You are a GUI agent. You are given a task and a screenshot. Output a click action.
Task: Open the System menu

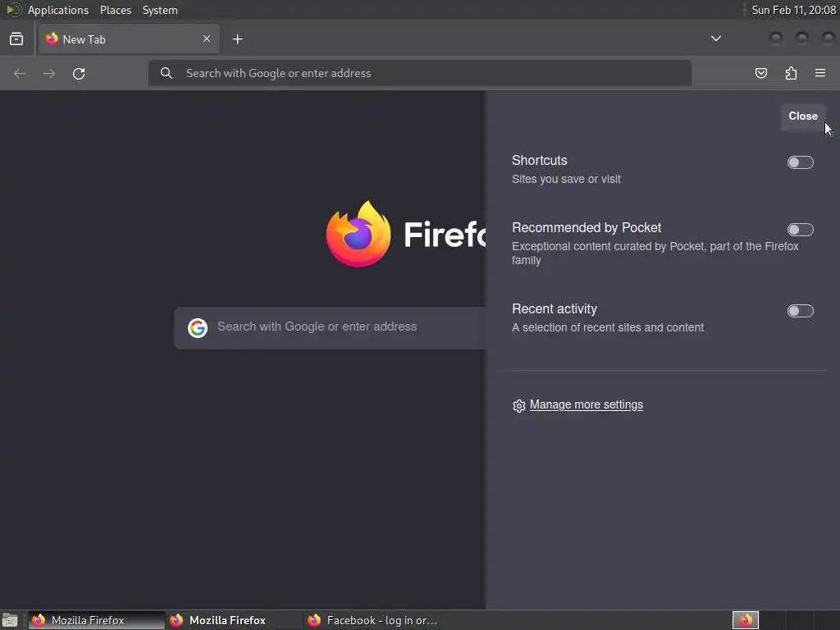(x=160, y=10)
